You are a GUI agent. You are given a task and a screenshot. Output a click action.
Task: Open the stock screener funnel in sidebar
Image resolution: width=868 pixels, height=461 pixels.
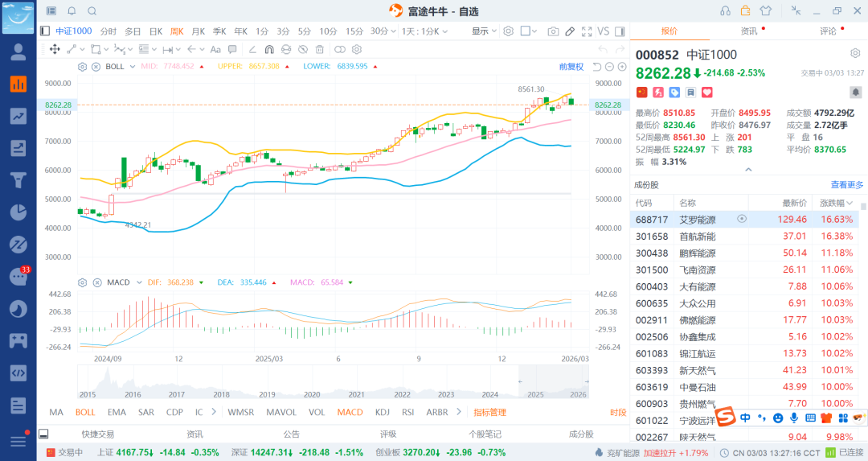[18, 179]
